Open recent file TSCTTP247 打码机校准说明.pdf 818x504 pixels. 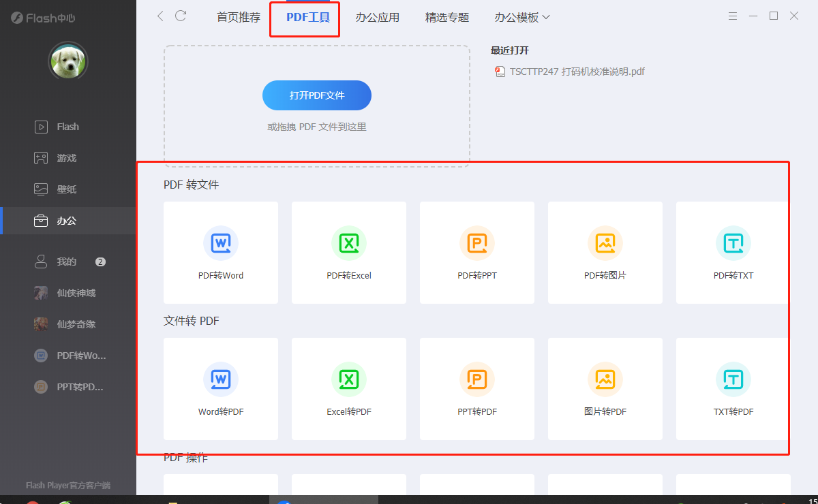570,72
